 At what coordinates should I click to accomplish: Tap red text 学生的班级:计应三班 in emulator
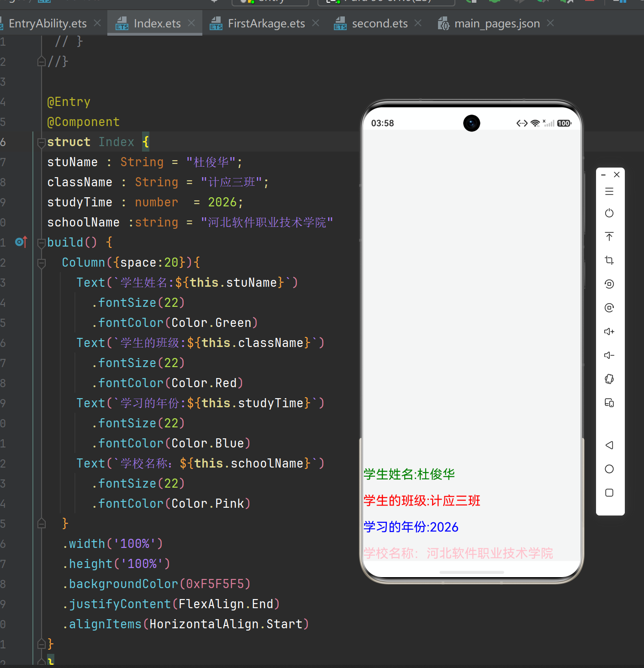[x=422, y=501]
